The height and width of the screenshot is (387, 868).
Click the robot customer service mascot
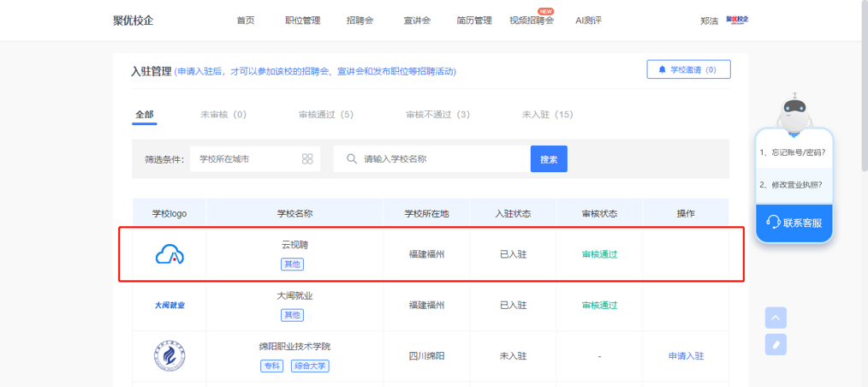[x=794, y=112]
